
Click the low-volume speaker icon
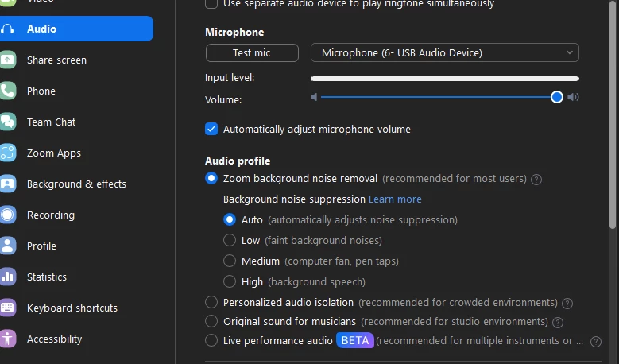[314, 97]
